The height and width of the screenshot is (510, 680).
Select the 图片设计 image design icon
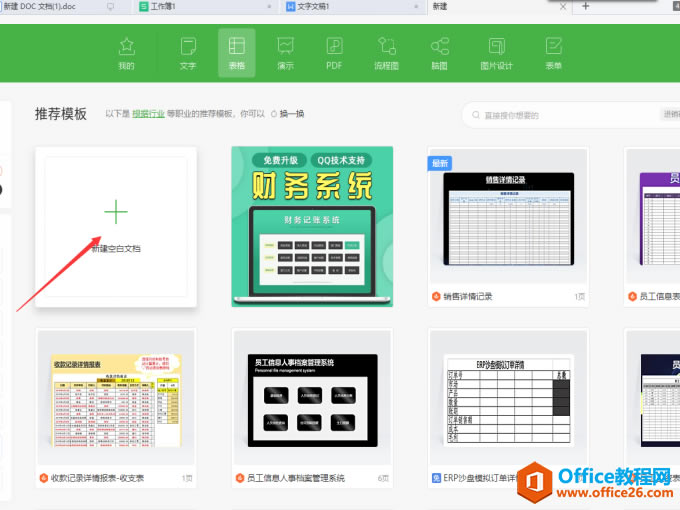tap(497, 46)
